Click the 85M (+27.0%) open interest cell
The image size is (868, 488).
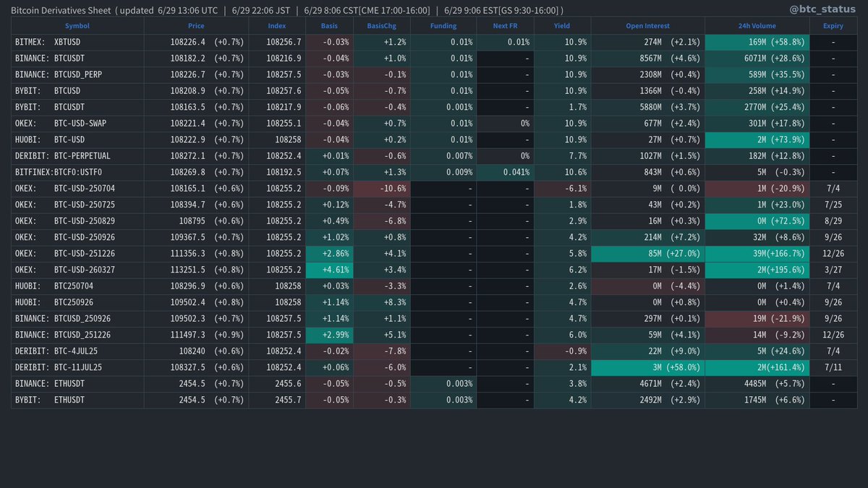coord(648,254)
